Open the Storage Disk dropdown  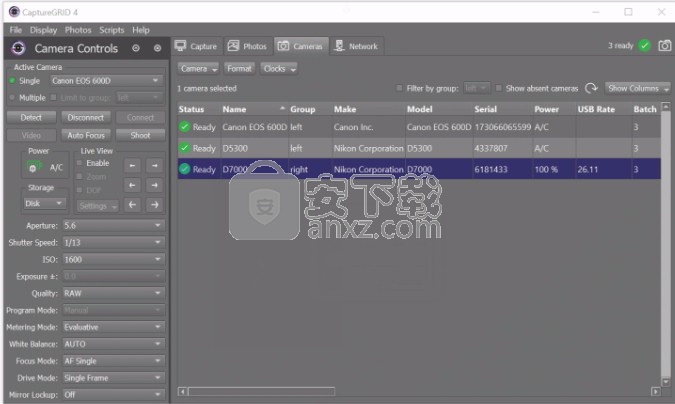coord(44,203)
